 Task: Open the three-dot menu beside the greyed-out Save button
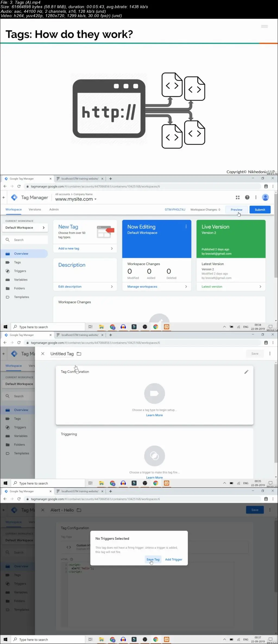tap(270, 353)
